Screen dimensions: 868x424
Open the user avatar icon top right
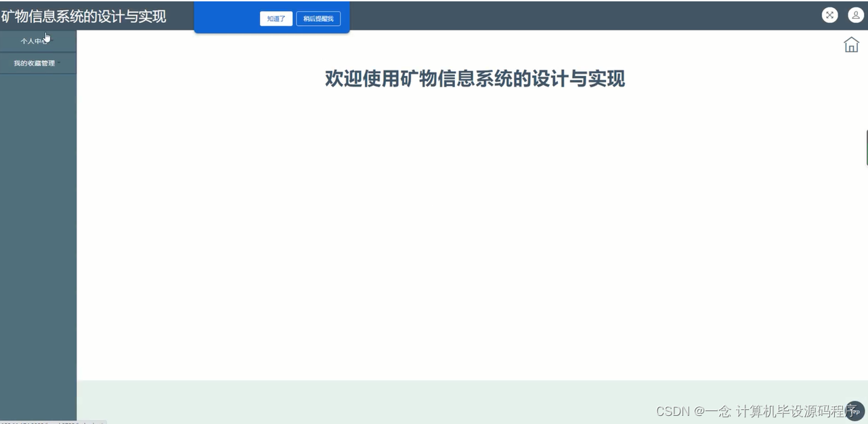point(856,15)
